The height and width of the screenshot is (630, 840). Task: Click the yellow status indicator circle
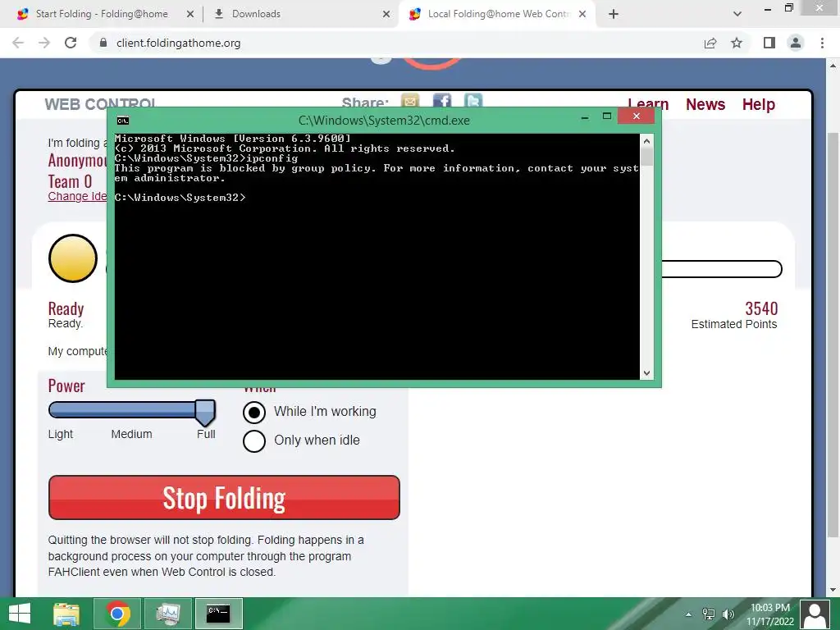[x=73, y=258]
